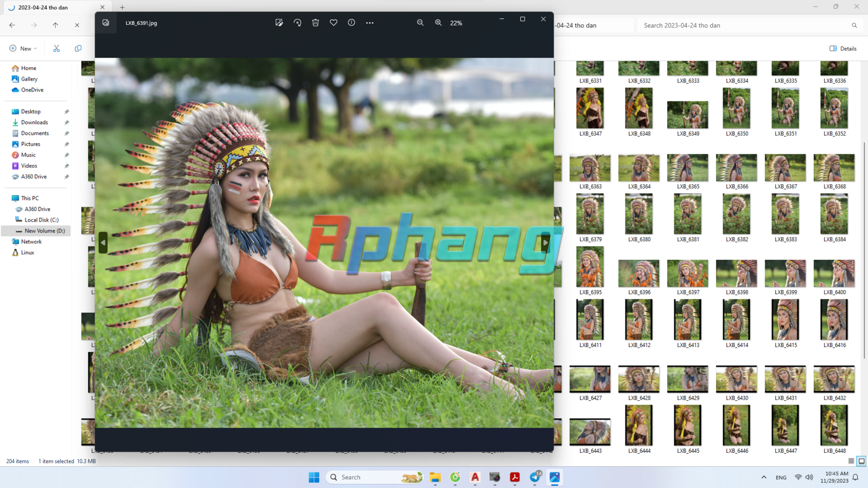This screenshot has width=868, height=488.
Task: Click the search magnifier icon in Explorer
Action: coord(854,25)
